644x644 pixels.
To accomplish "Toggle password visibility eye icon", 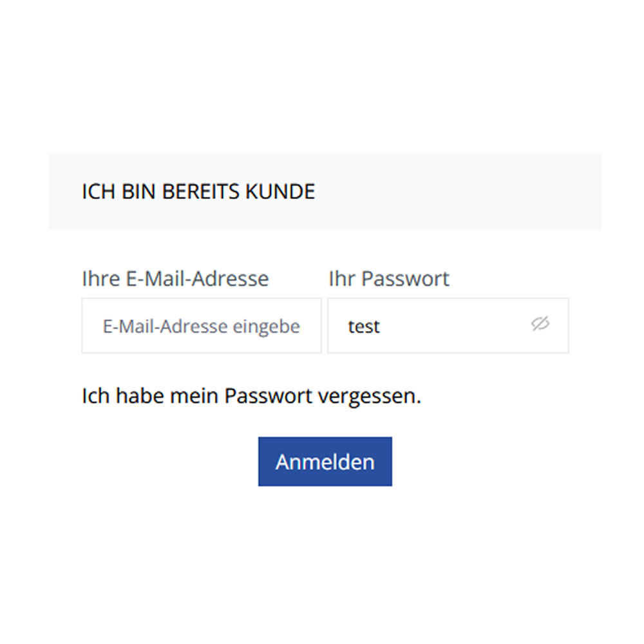I will pyautogui.click(x=540, y=324).
